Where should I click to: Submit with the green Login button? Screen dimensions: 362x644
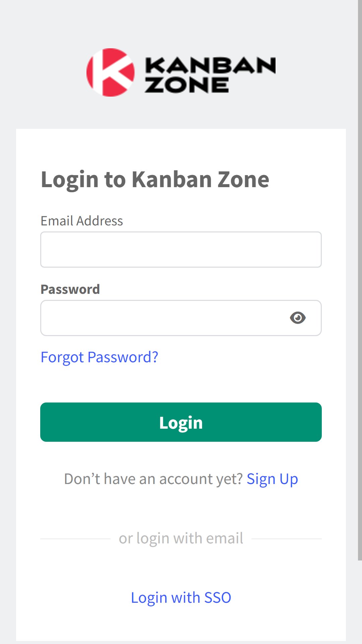(181, 422)
